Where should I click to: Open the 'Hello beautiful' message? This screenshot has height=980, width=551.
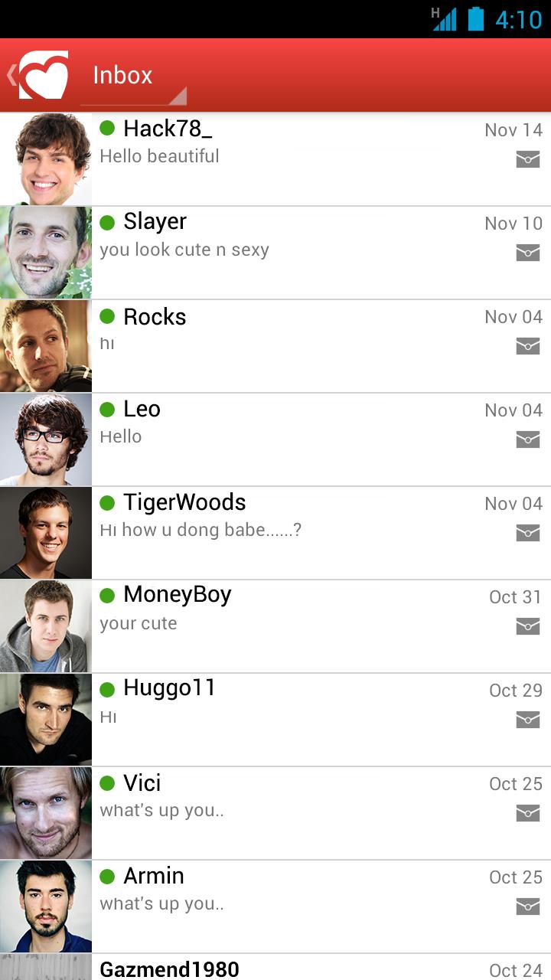(159, 156)
